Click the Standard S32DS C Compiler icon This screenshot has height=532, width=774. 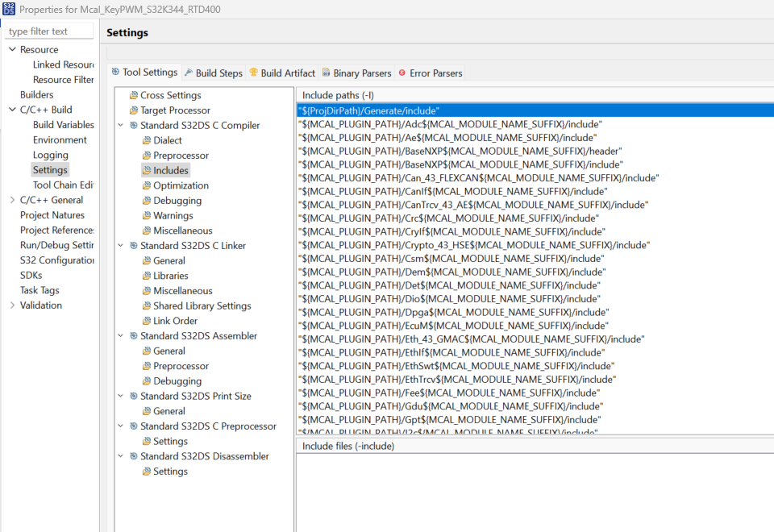tap(133, 126)
